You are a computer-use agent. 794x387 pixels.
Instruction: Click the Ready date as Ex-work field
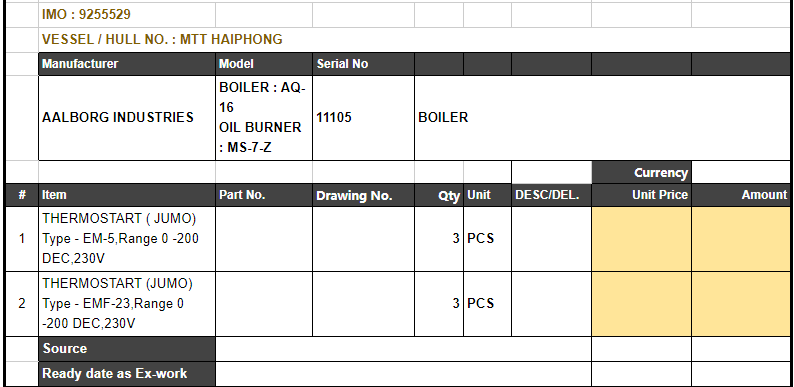[x=403, y=374]
